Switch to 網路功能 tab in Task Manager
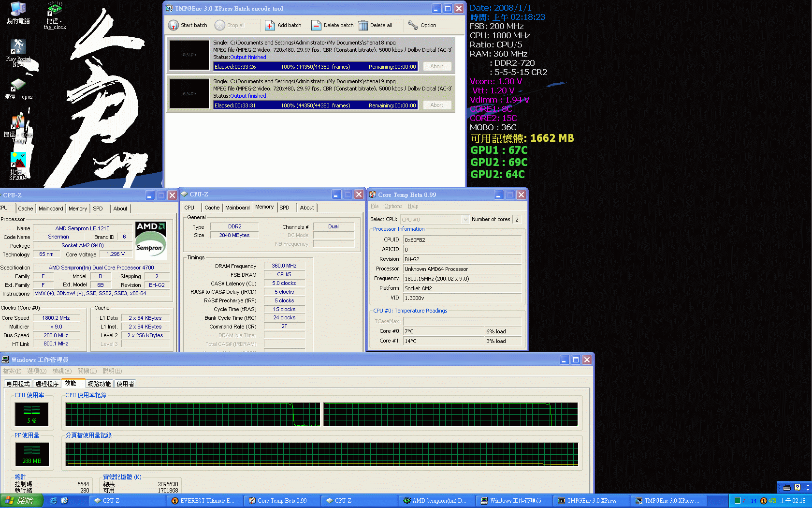The image size is (812, 508). [x=99, y=384]
